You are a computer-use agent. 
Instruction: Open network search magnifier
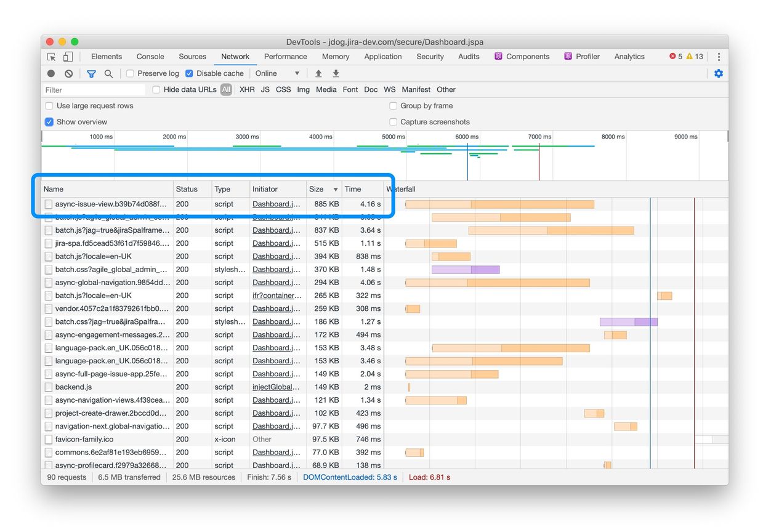(x=108, y=73)
